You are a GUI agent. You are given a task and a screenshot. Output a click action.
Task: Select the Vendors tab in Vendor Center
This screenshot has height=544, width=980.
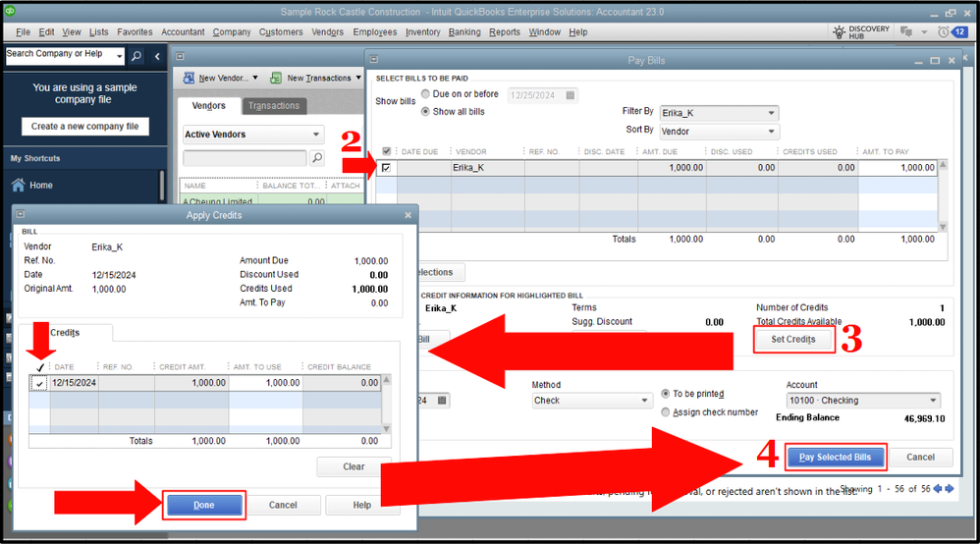click(209, 106)
